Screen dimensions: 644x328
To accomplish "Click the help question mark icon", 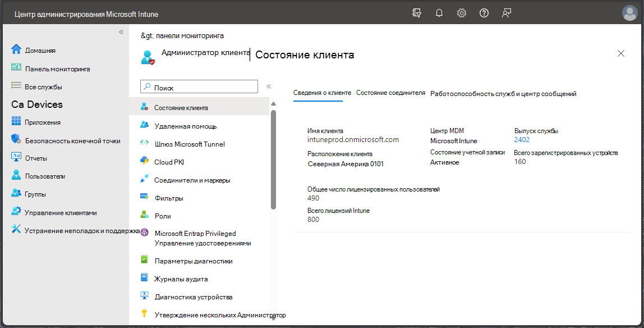I will [x=484, y=13].
